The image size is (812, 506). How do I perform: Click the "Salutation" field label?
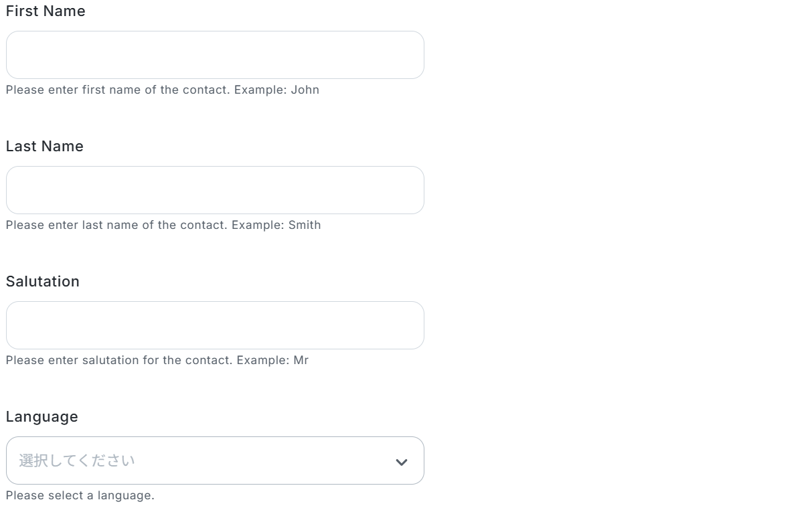(x=43, y=282)
